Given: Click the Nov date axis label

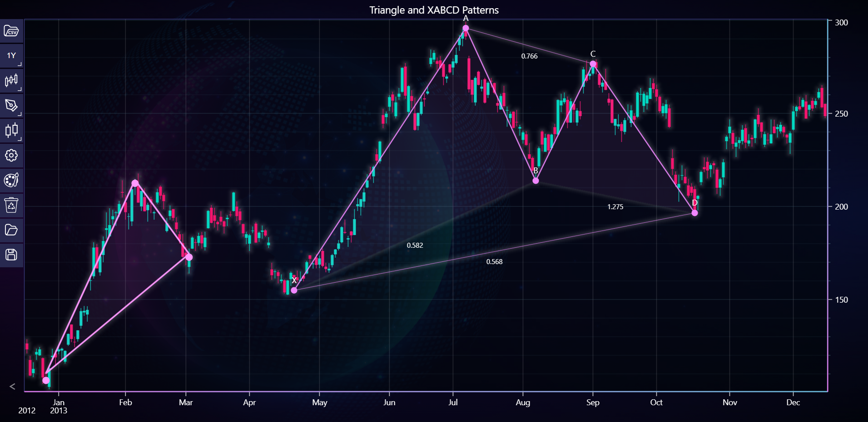Looking at the screenshot, I should click(730, 402).
